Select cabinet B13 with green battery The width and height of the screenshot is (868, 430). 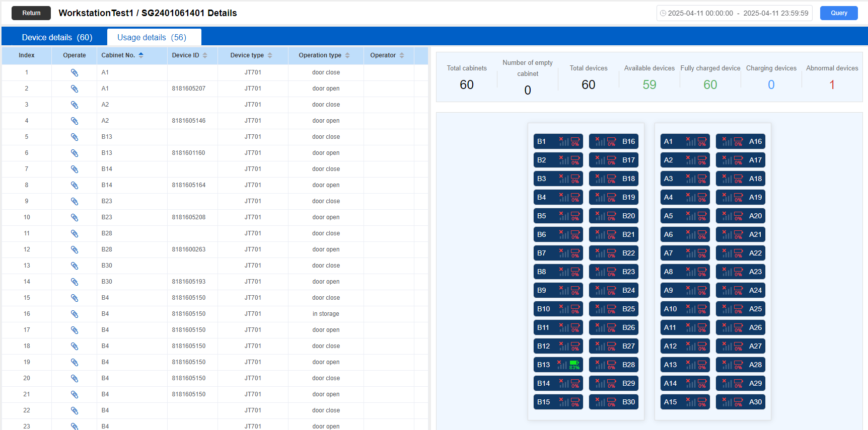tap(558, 365)
